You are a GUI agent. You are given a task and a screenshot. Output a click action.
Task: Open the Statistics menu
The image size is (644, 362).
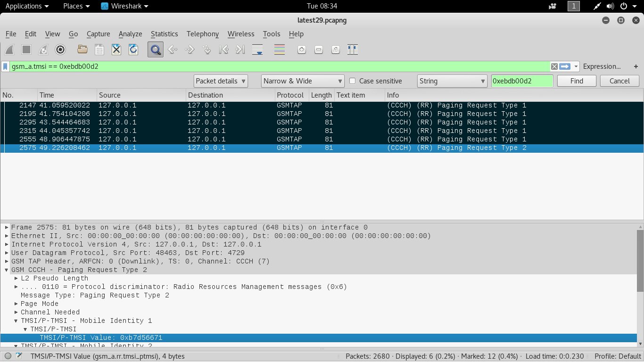(164, 34)
